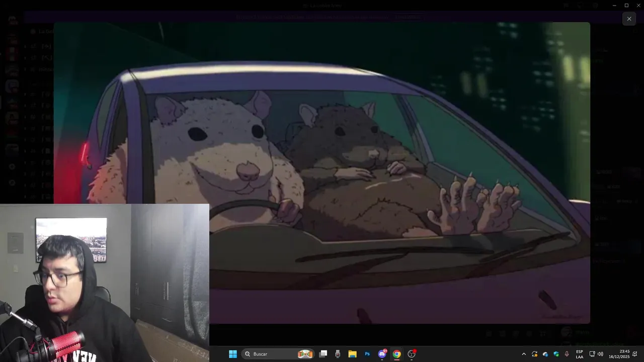This screenshot has width=644, height=362.
Task: Click the Buscar search box in taskbar
Action: coord(278,354)
